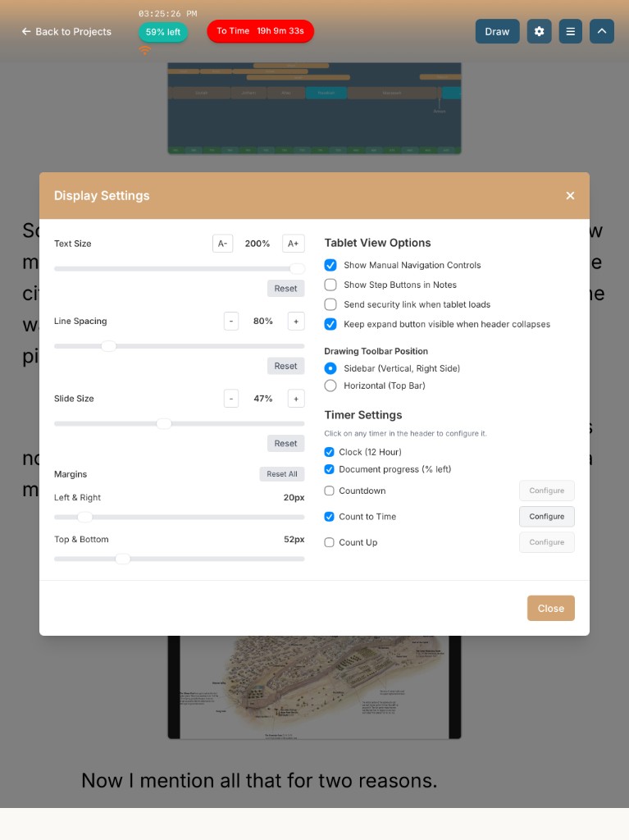Image resolution: width=629 pixels, height=840 pixels.
Task: Click Configure for Count Up
Action: (x=546, y=542)
